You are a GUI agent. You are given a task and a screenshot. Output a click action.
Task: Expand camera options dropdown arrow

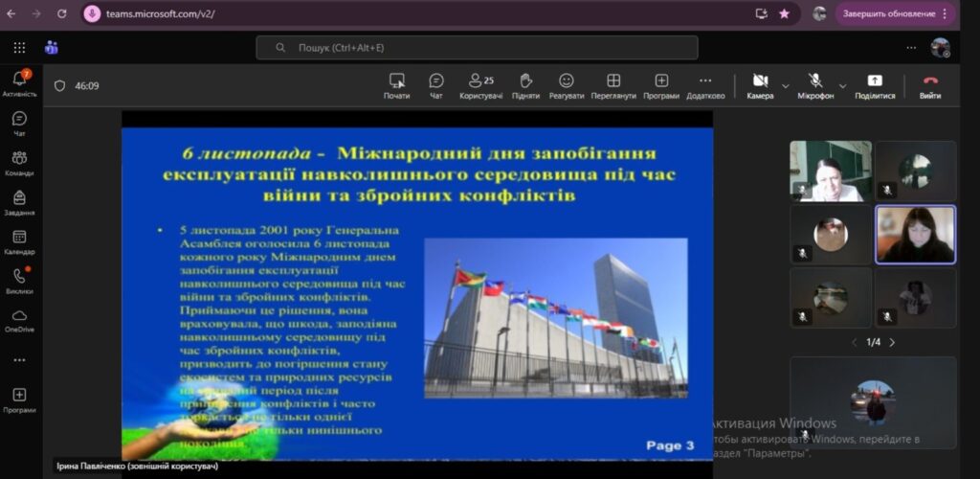(x=786, y=85)
